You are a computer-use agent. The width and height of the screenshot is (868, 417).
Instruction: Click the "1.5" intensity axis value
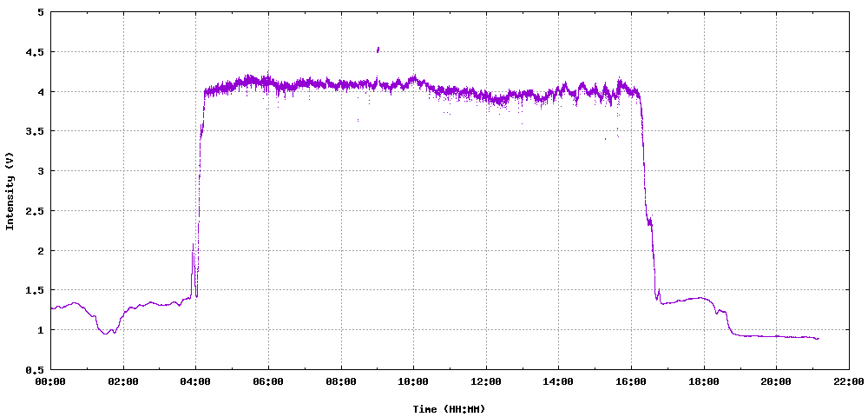click(x=36, y=290)
